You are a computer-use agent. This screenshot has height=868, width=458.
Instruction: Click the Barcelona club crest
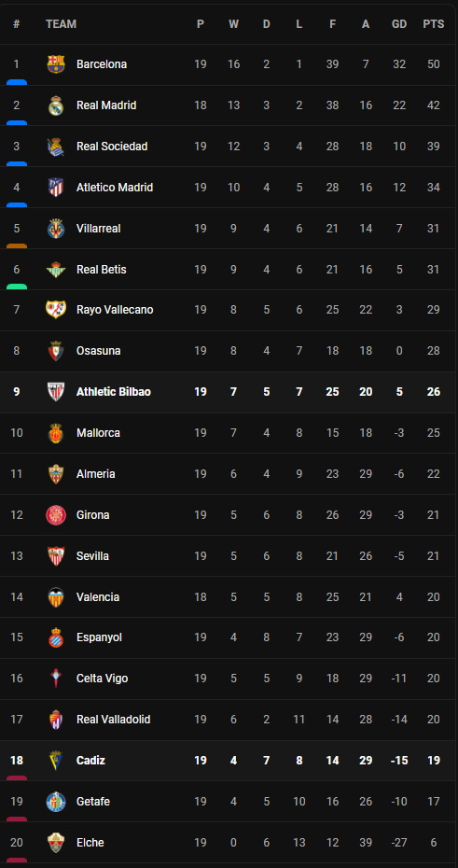pos(56,64)
